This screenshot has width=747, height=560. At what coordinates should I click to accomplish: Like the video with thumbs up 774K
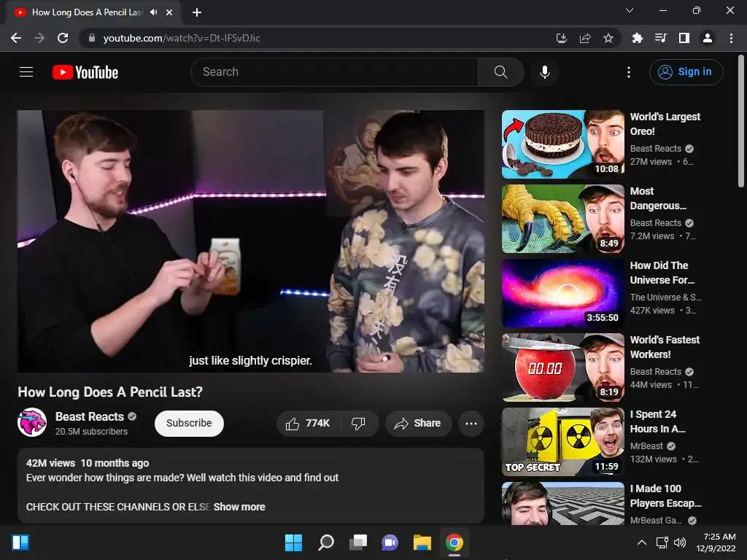[x=308, y=424]
